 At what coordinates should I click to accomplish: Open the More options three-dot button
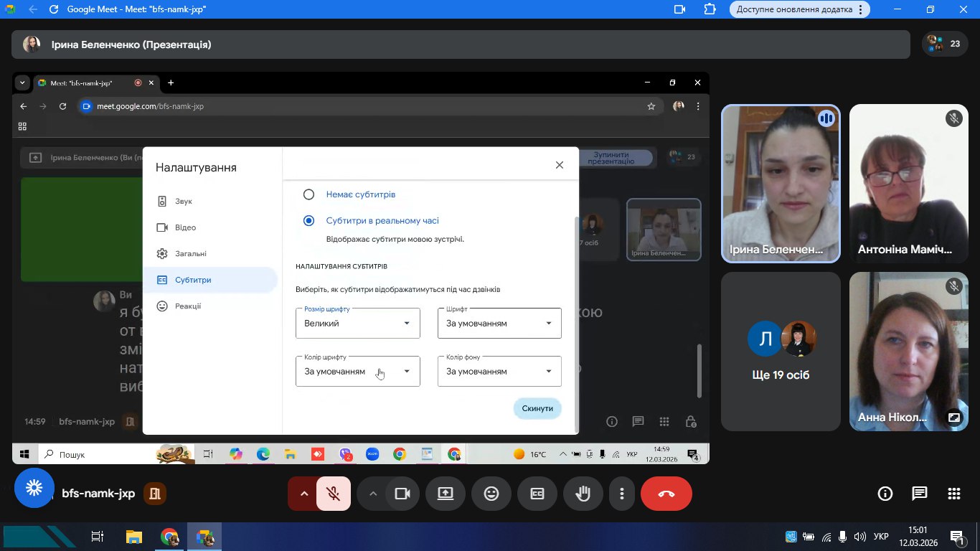[x=621, y=494]
